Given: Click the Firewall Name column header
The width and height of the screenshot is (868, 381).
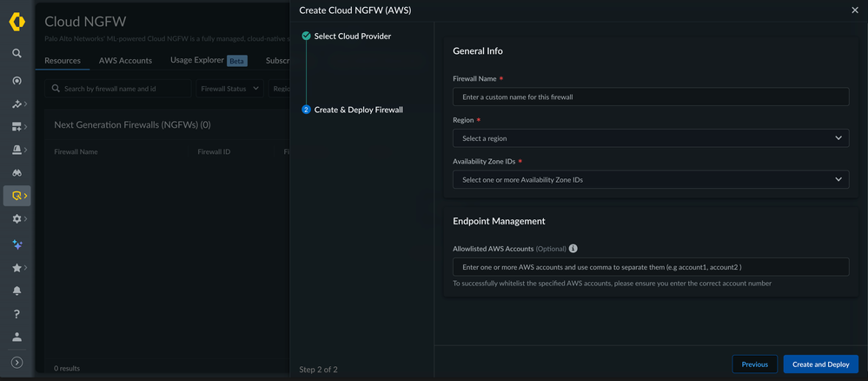Looking at the screenshot, I should click(76, 151).
